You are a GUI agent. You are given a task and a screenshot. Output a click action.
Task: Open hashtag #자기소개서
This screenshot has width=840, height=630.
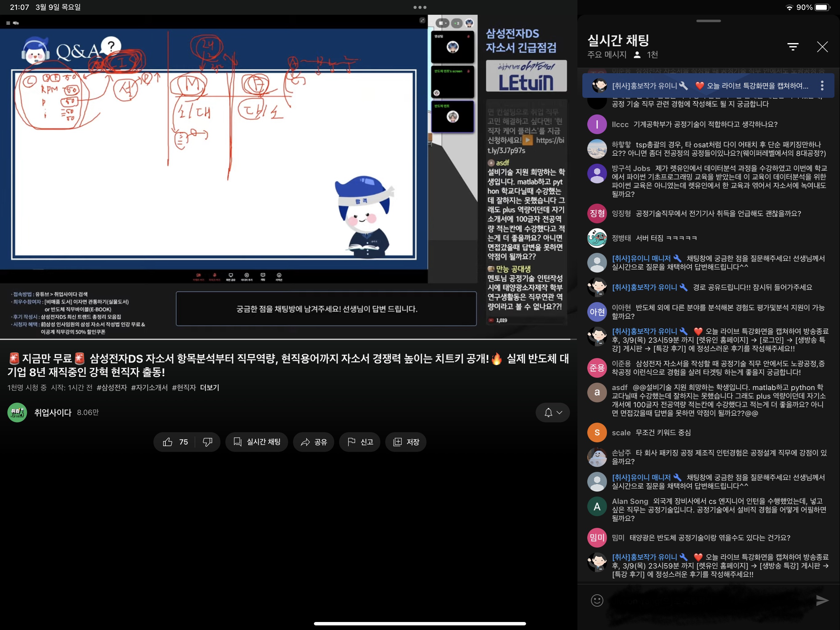coord(149,388)
